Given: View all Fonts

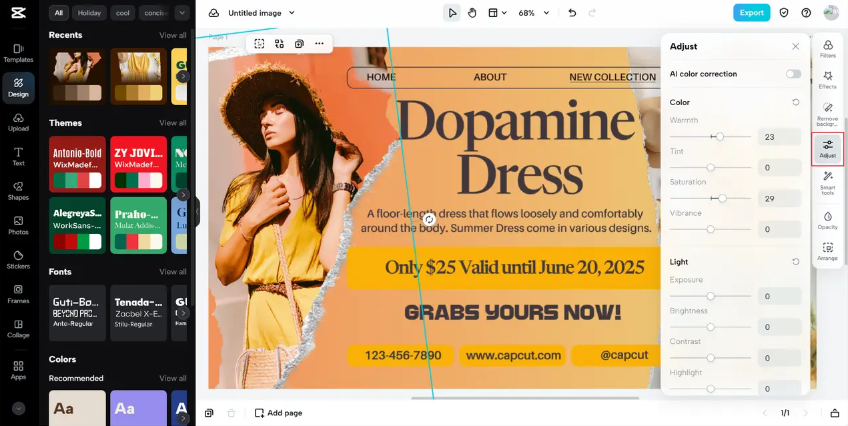Looking at the screenshot, I should click(173, 272).
